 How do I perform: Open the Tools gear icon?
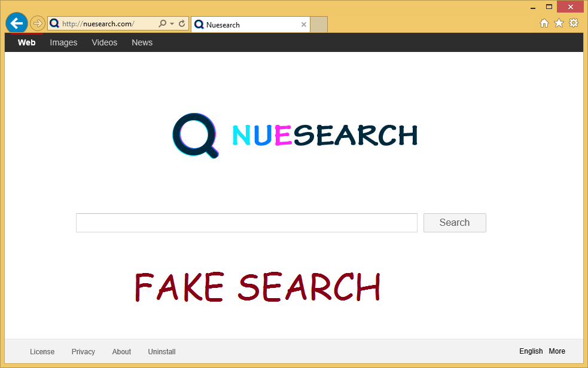tap(574, 23)
